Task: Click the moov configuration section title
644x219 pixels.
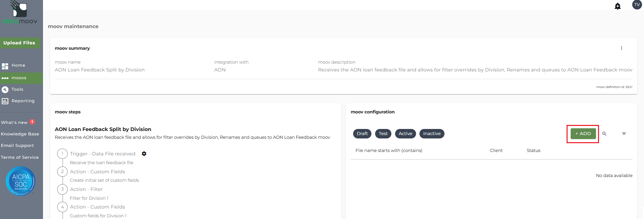Action: click(373, 112)
